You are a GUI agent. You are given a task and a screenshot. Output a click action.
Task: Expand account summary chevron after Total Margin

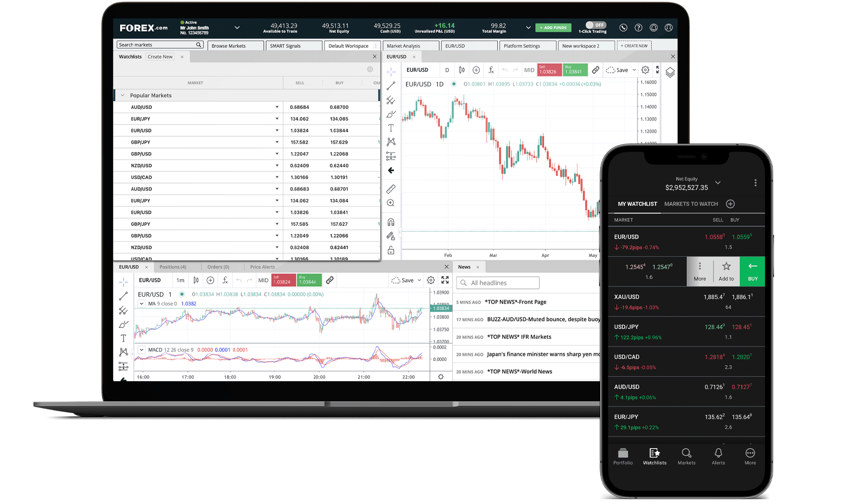pyautogui.click(x=528, y=27)
